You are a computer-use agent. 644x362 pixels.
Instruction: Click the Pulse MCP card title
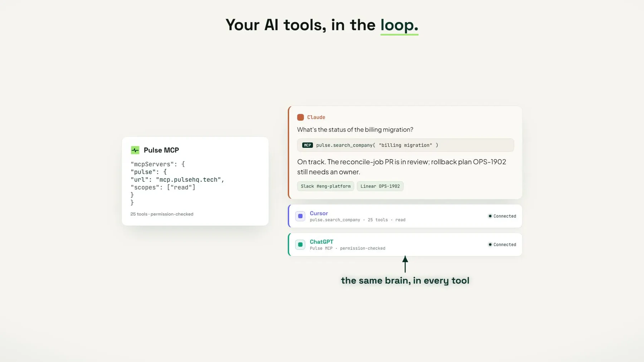161,150
